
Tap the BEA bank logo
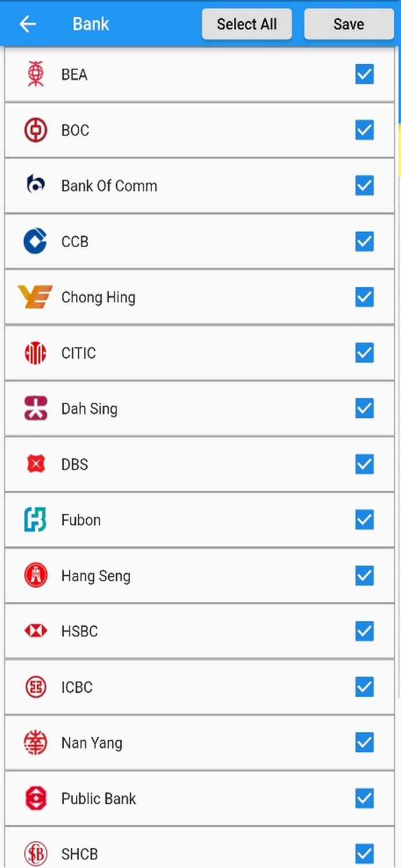click(x=35, y=74)
